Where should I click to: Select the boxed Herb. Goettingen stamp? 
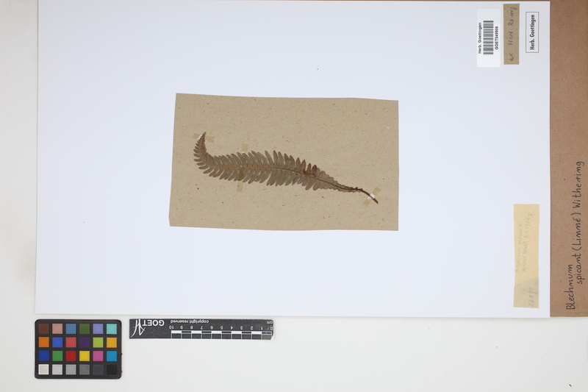pyautogui.click(x=532, y=32)
